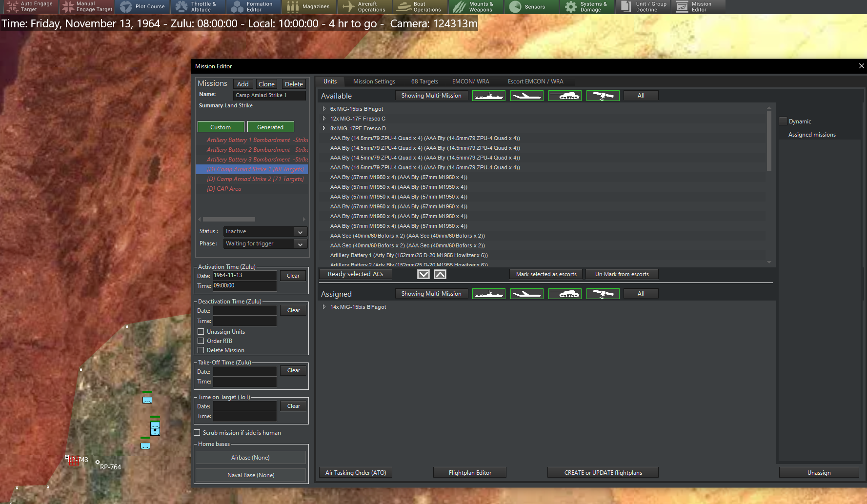Select the RP-764 reference point on map
The image size is (867, 504).
[x=98, y=462]
